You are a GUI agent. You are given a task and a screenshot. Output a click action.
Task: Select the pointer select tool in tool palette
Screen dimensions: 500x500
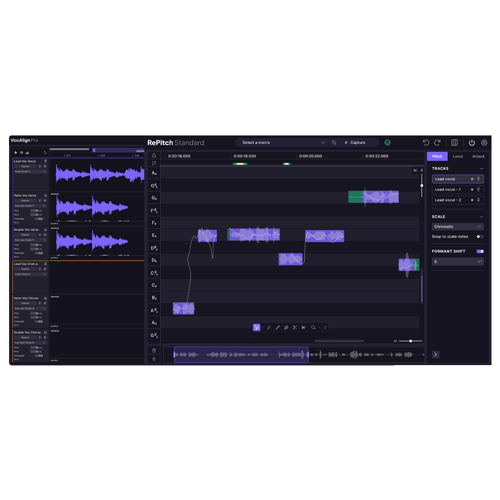pyautogui.click(x=256, y=328)
